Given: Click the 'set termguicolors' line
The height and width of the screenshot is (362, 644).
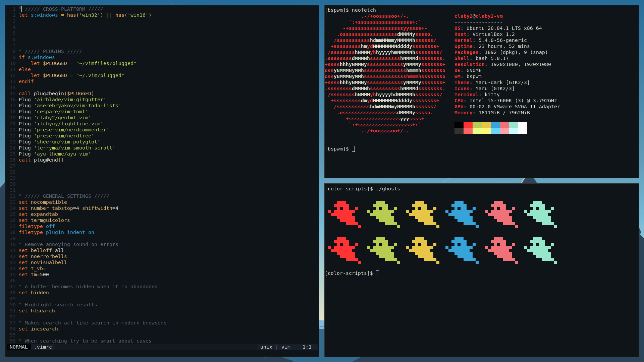Looking at the screenshot, I should click(44, 220).
